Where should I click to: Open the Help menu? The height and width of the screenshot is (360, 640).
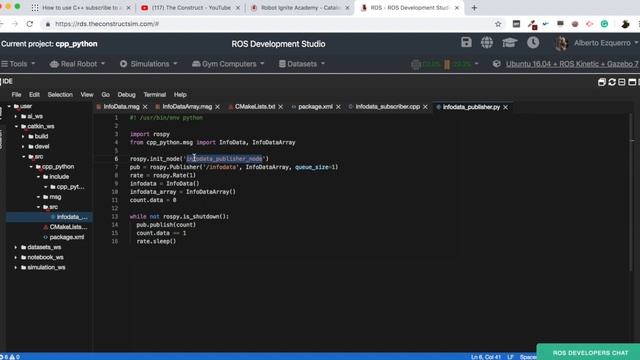(x=180, y=95)
